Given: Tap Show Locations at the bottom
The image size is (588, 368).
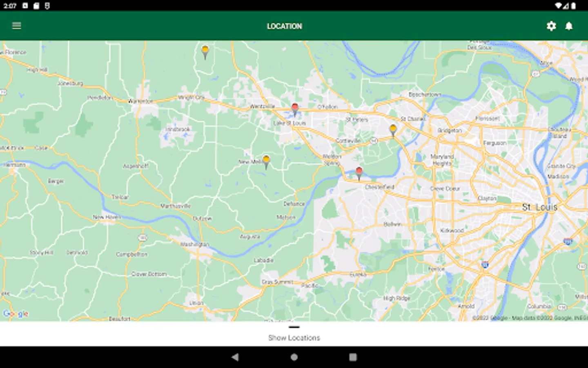Looking at the screenshot, I should (294, 338).
